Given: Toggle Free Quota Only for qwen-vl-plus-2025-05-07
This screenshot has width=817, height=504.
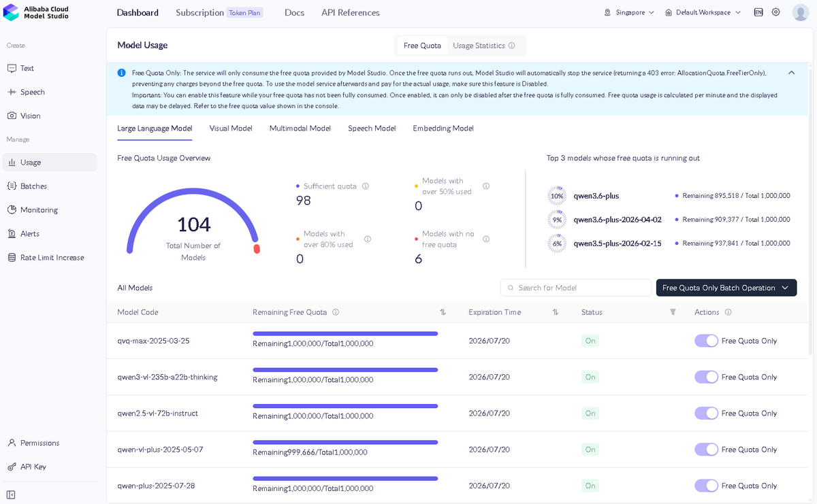Looking at the screenshot, I should tap(706, 450).
